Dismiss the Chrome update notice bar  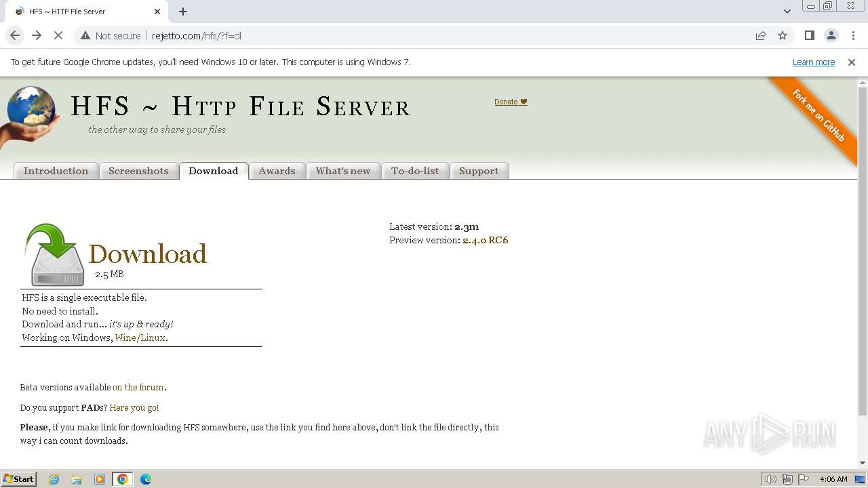[x=852, y=62]
